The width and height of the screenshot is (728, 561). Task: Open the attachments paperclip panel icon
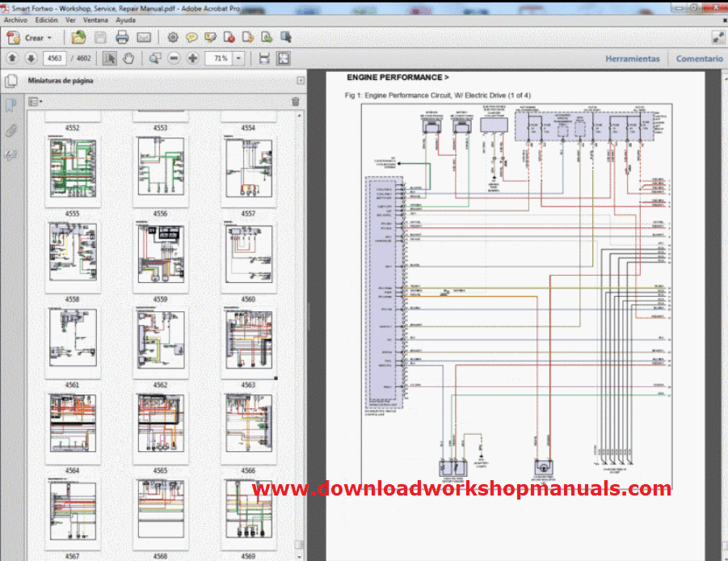[11, 130]
